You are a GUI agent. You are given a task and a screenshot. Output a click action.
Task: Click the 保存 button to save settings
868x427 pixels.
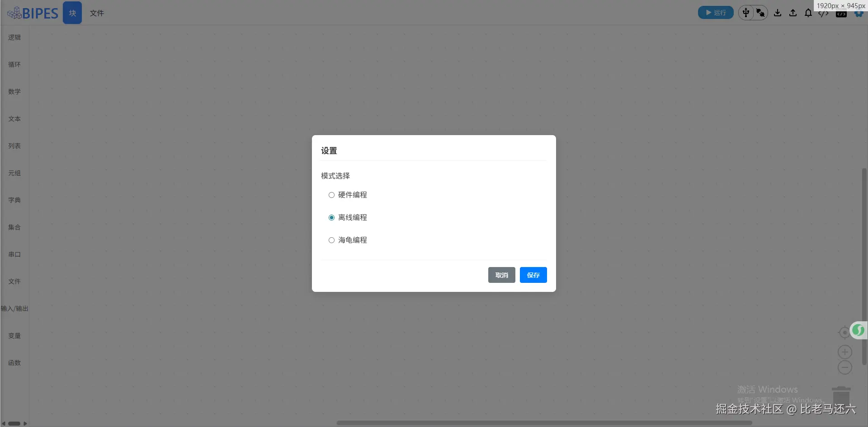(x=533, y=275)
